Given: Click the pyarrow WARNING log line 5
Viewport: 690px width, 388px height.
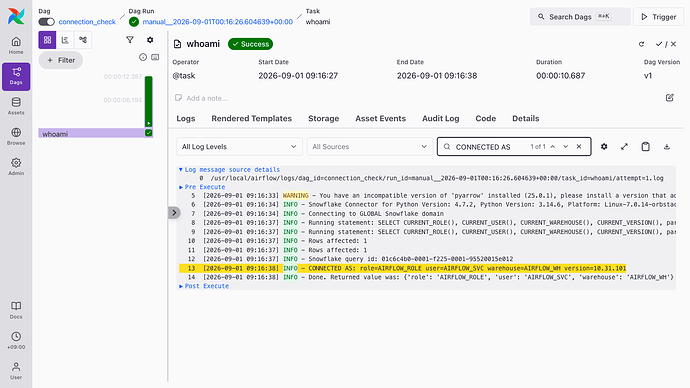Looking at the screenshot, I should point(427,195).
